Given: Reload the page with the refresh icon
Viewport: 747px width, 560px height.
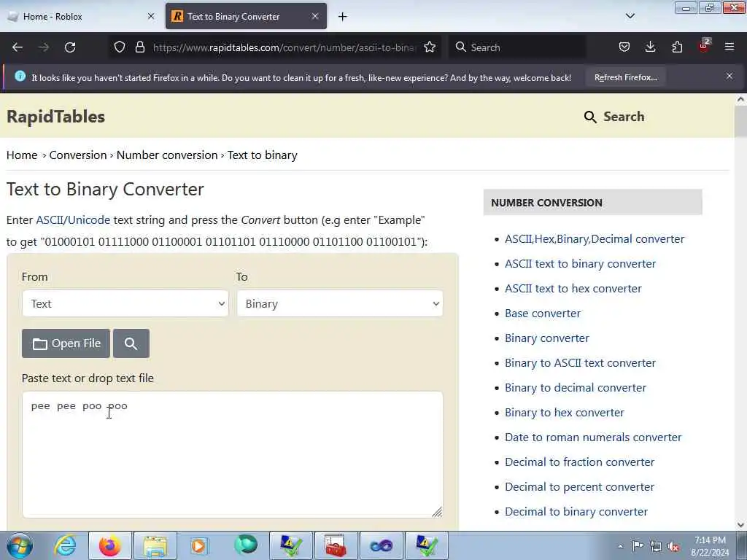Looking at the screenshot, I should 70,47.
